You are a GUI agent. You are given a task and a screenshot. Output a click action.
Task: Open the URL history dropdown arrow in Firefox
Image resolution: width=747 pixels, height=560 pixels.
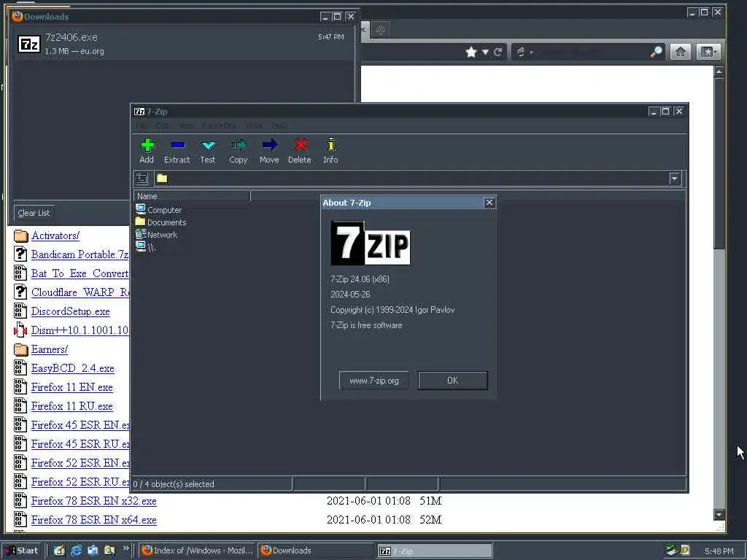click(485, 52)
